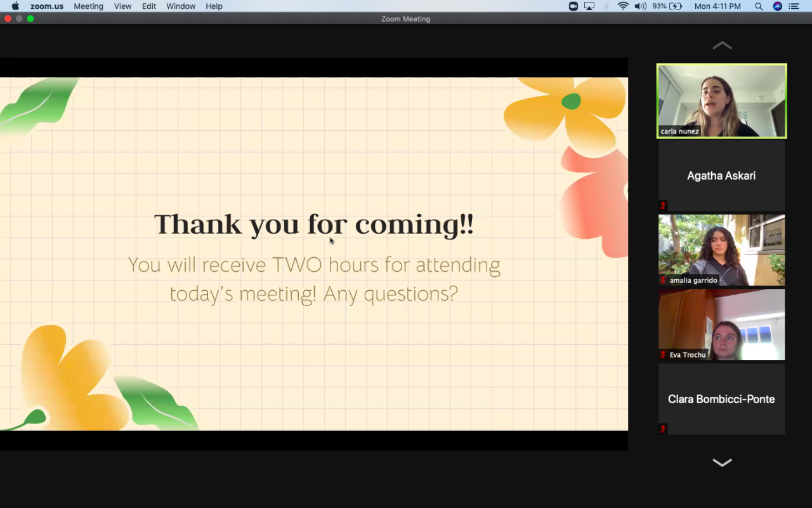Click the Mon 4:11 PM clock
Viewport: 812px width, 508px height.
point(717,6)
